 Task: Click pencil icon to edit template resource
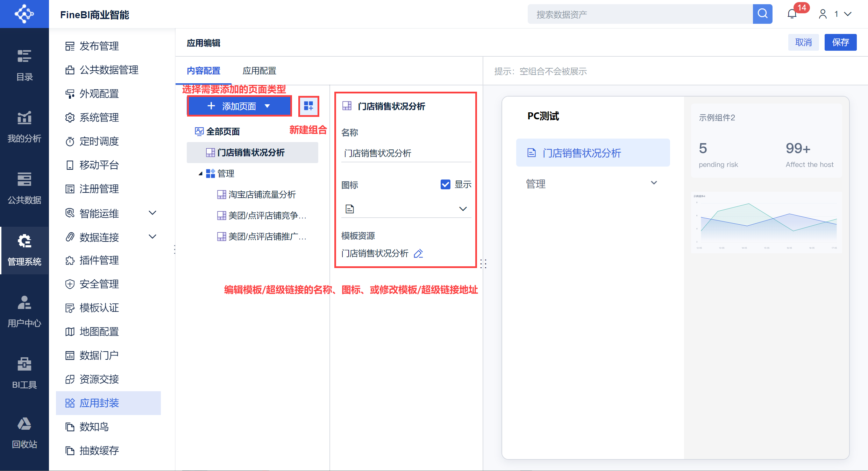(x=418, y=253)
